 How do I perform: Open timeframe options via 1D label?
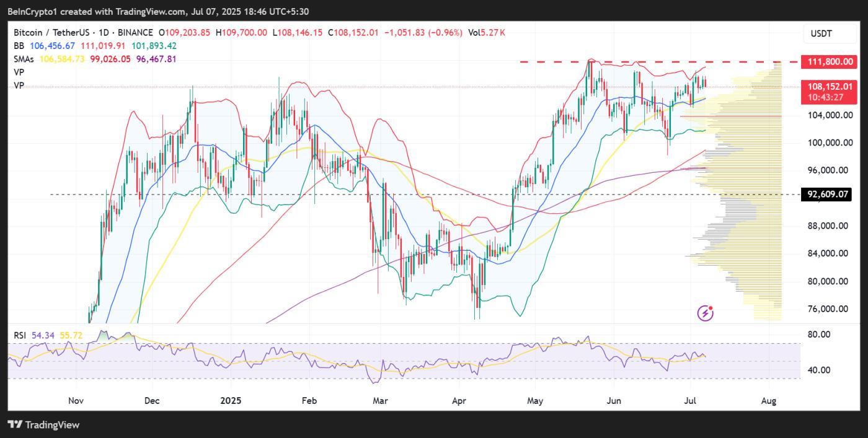coord(104,33)
